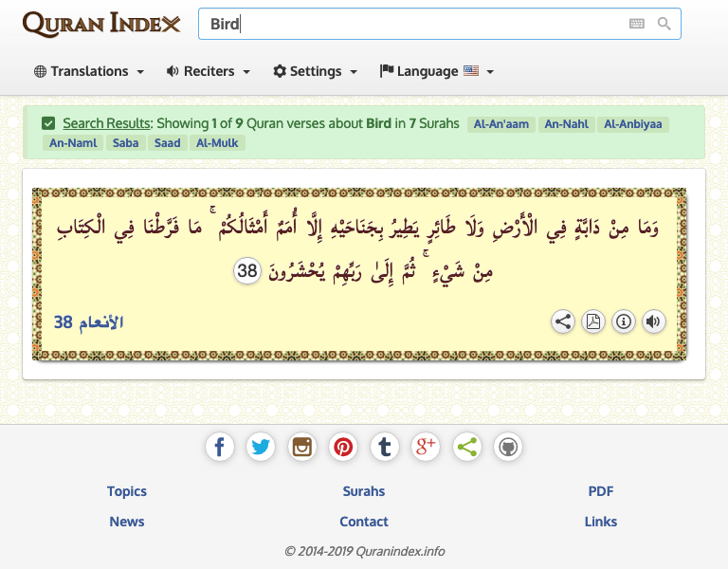The image size is (728, 569).
Task: Go to the Topics footer link
Action: coord(127,491)
